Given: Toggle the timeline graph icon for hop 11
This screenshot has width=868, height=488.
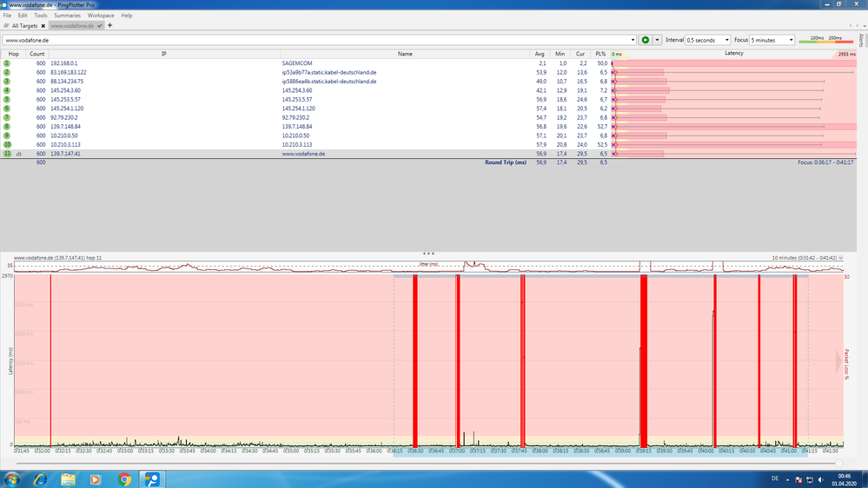Looking at the screenshot, I should (19, 154).
